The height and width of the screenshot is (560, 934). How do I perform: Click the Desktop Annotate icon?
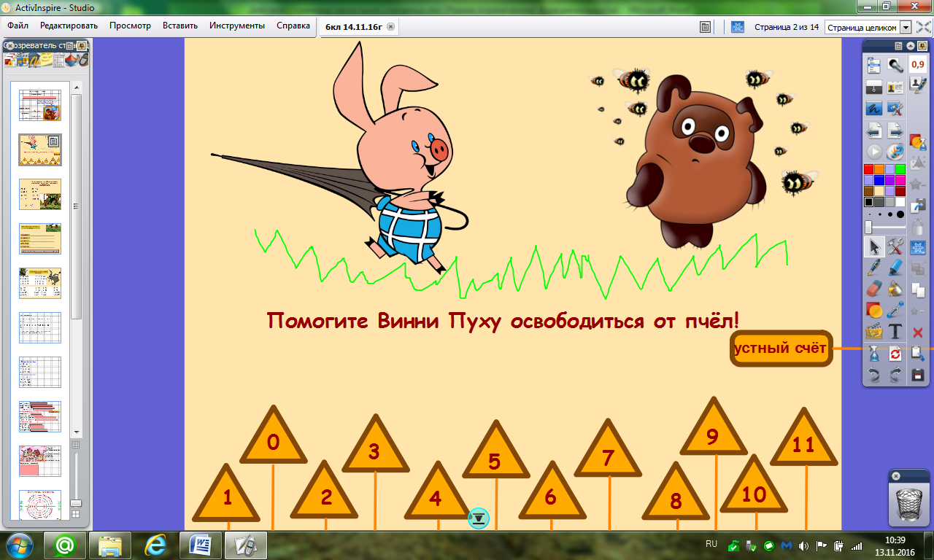pyautogui.click(x=874, y=109)
